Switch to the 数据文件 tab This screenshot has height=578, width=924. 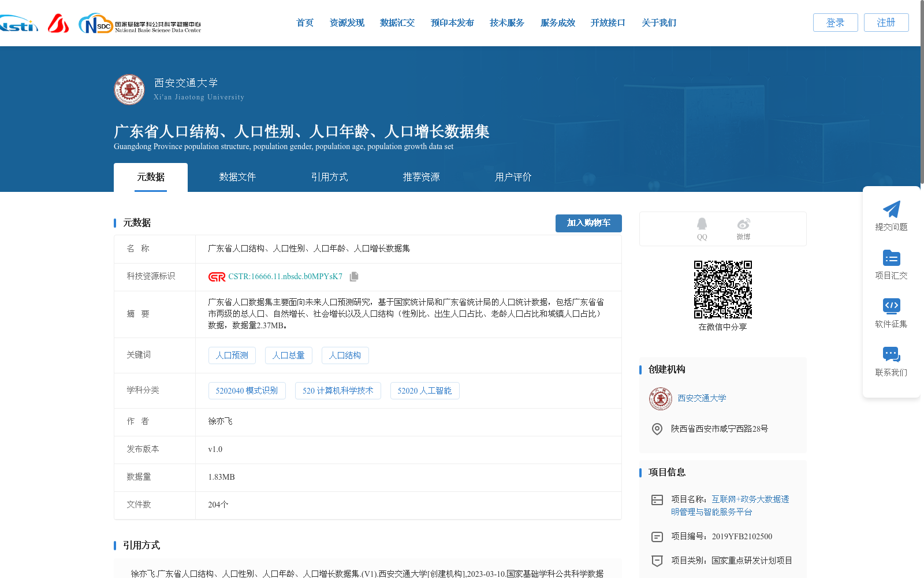point(238,177)
